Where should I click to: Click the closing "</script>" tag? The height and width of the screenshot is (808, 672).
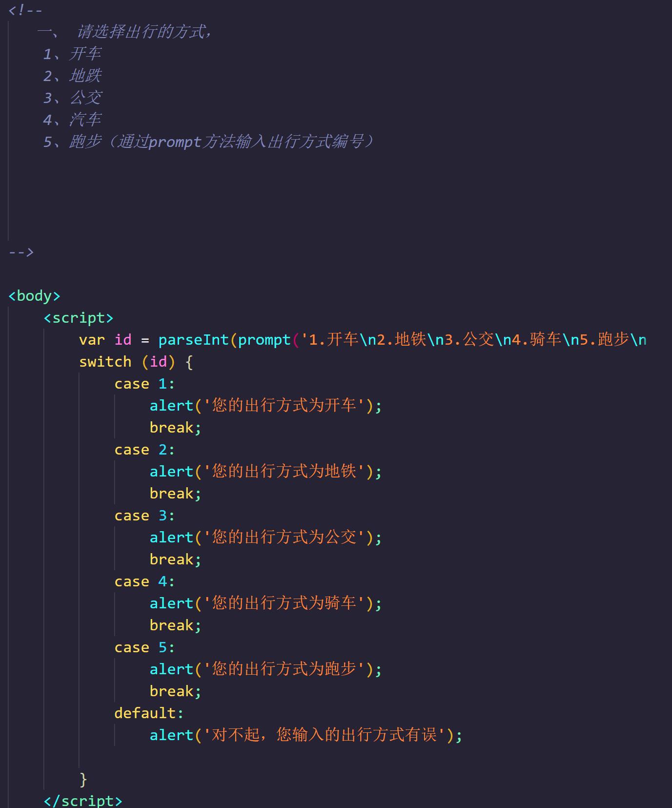pos(83,801)
